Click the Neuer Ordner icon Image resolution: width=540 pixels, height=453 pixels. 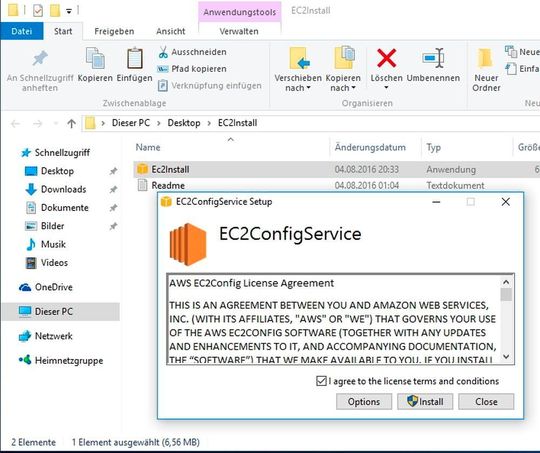pos(485,58)
